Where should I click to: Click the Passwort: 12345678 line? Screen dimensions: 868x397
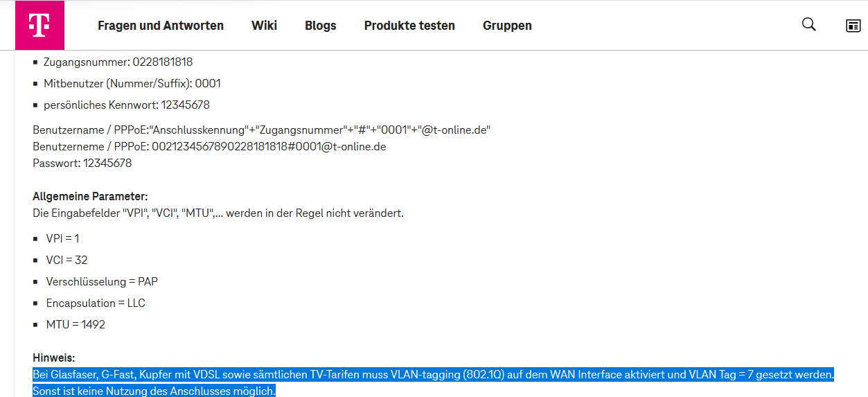click(82, 164)
